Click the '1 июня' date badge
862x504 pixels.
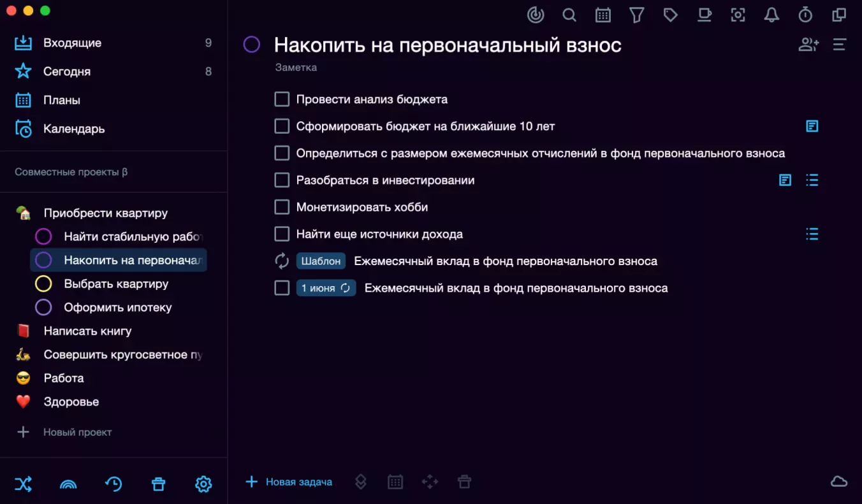point(326,288)
